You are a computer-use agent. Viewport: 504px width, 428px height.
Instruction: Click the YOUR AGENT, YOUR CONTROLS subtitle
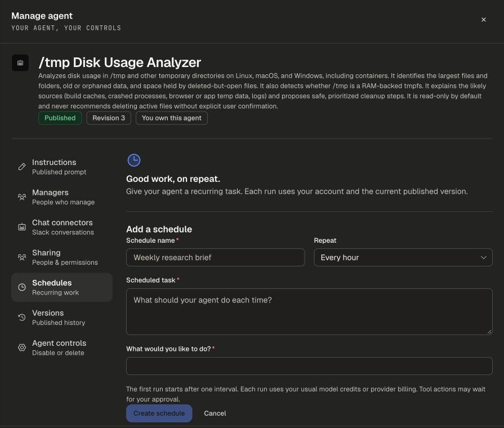[66, 28]
